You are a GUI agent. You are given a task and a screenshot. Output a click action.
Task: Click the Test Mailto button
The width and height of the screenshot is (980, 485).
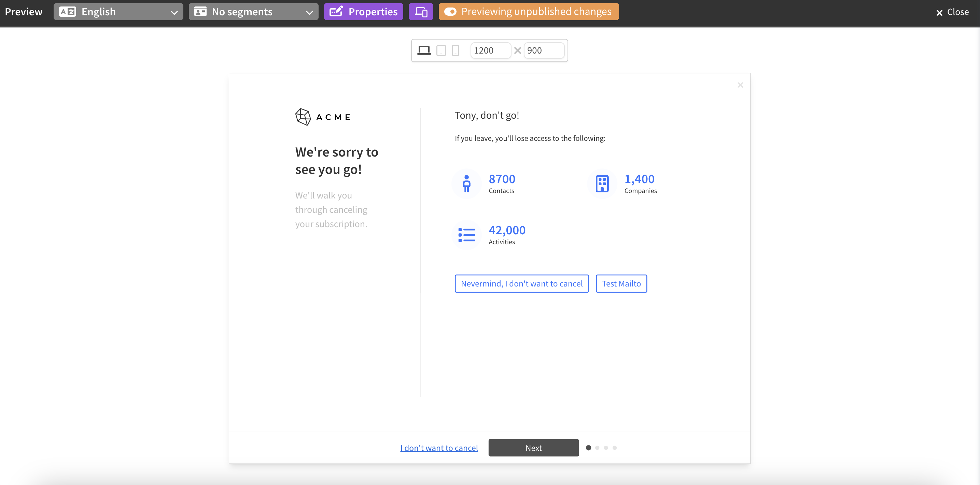621,283
